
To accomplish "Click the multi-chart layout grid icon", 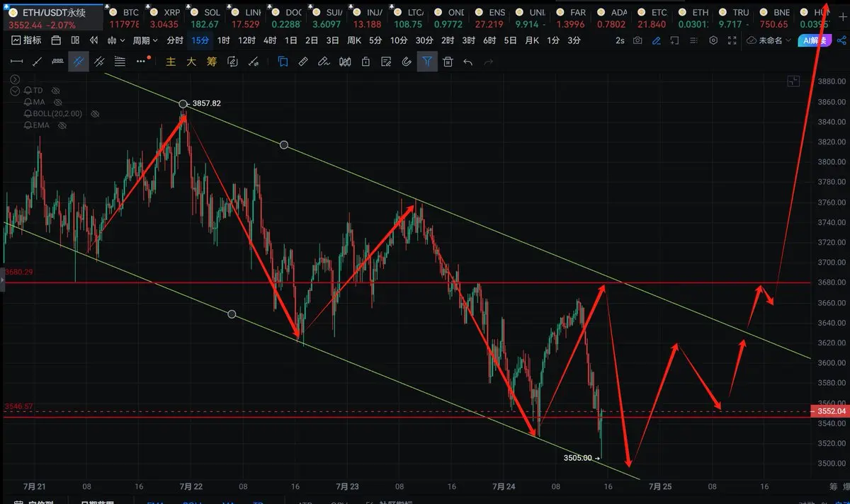I will point(75,40).
